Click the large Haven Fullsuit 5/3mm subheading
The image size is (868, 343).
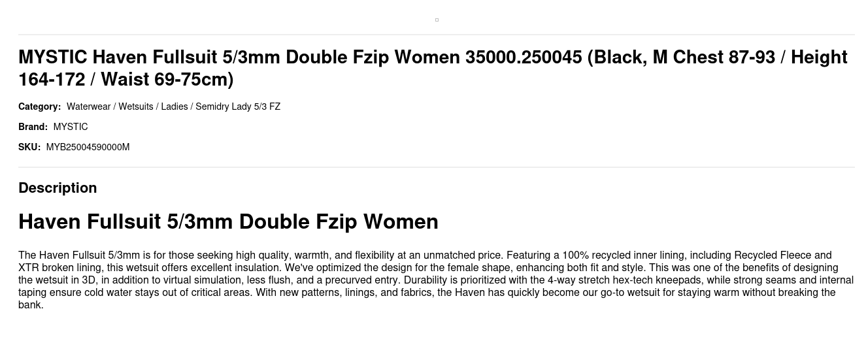(228, 221)
